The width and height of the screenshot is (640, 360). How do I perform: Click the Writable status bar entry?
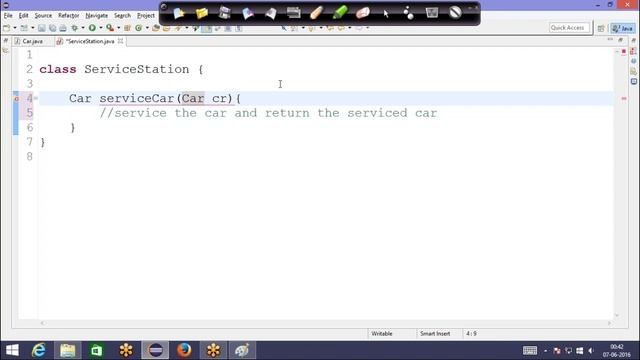382,334
